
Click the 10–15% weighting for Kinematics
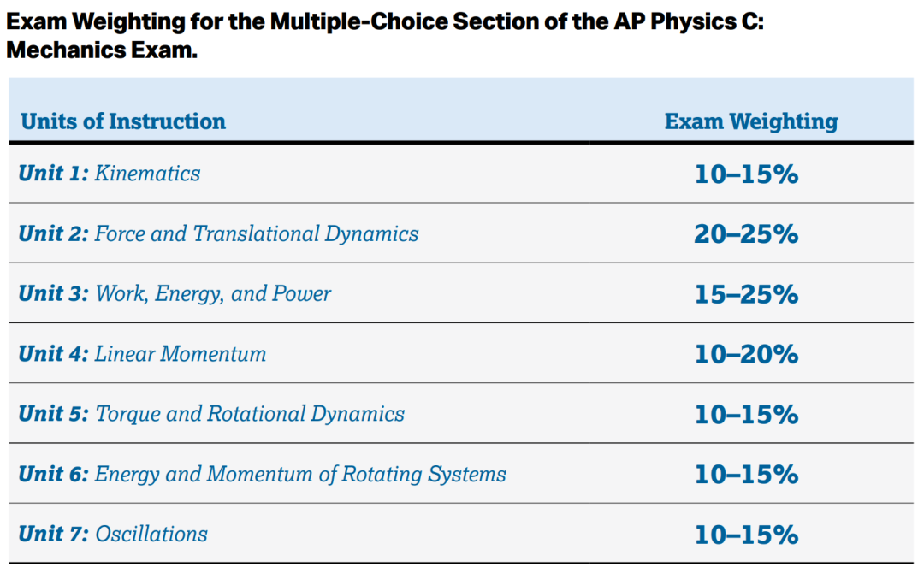[x=747, y=174]
